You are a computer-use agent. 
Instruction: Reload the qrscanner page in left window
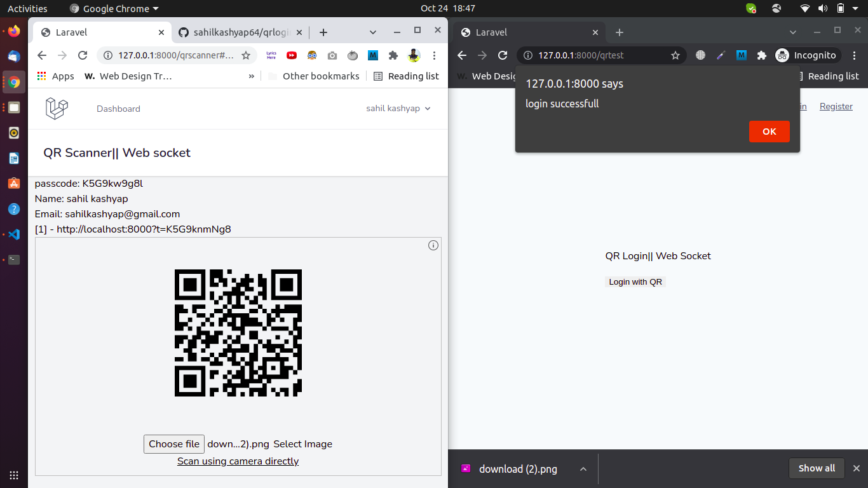coord(83,55)
